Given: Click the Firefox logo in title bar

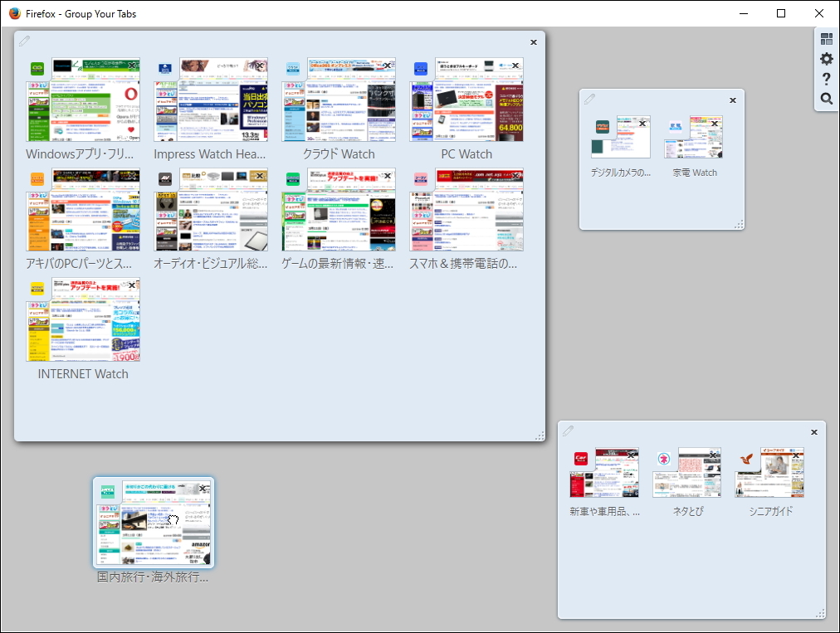Looking at the screenshot, I should coord(15,13).
